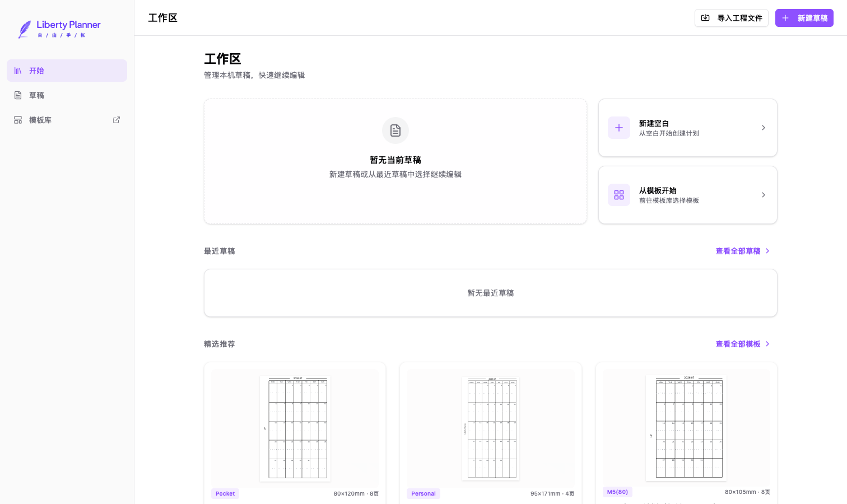Click the plus icon in 新建空白 card
847x504 pixels.
(619, 128)
